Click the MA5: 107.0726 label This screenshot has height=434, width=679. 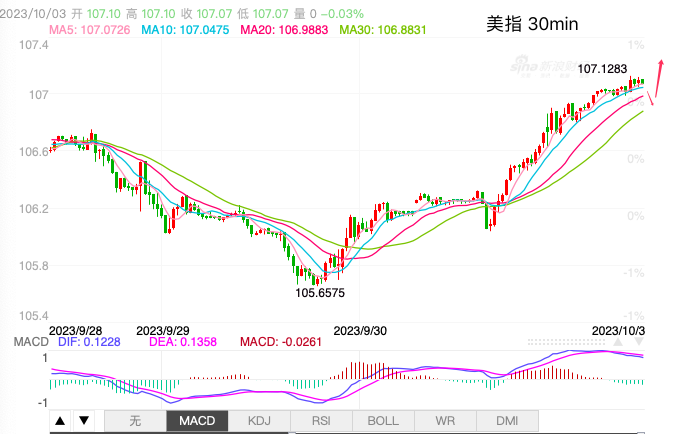coord(90,30)
